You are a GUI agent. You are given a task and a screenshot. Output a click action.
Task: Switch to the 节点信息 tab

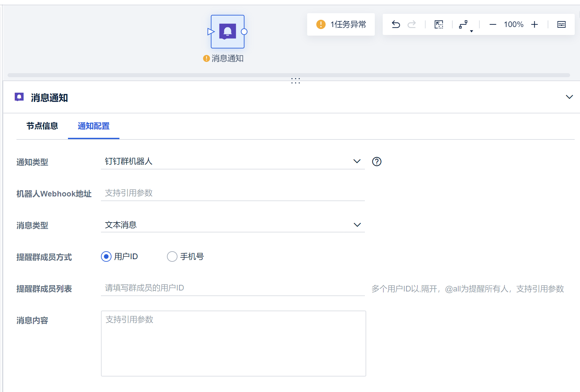point(42,126)
